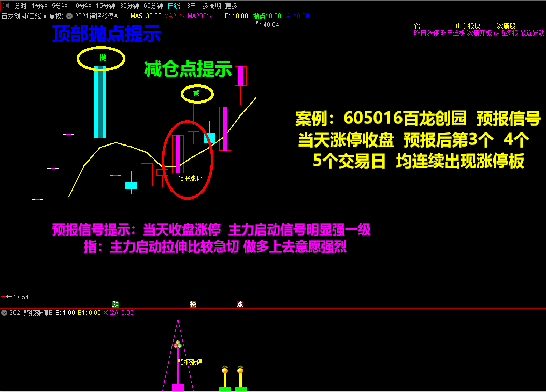Open the 2021预报涨停B sub-chart dropdown arrow
Image resolution: width=546 pixels, height=392 pixels.
pos(4,313)
